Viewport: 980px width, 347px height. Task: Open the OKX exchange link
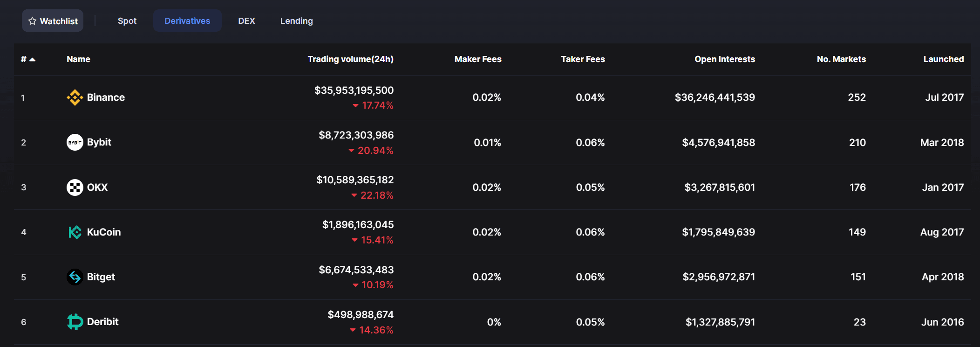97,187
